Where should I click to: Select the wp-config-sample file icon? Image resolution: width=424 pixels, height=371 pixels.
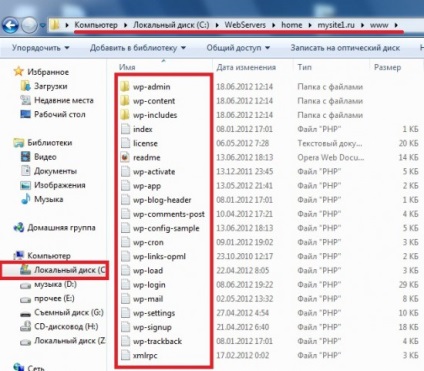pos(125,228)
